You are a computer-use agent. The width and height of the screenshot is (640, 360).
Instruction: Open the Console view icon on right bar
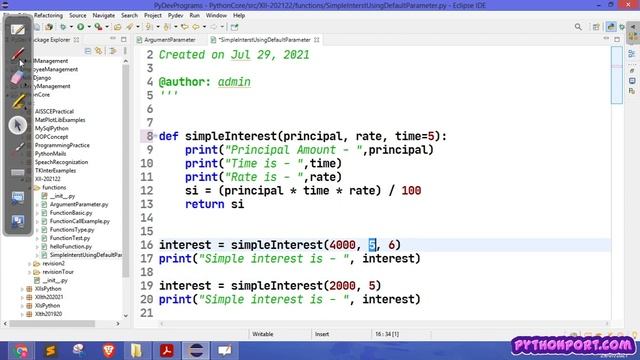click(632, 81)
